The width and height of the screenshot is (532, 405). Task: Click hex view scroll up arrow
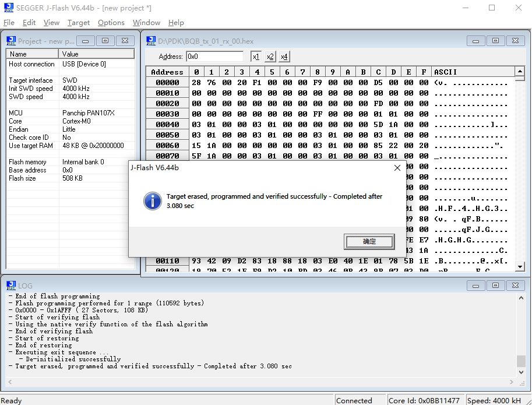point(520,71)
